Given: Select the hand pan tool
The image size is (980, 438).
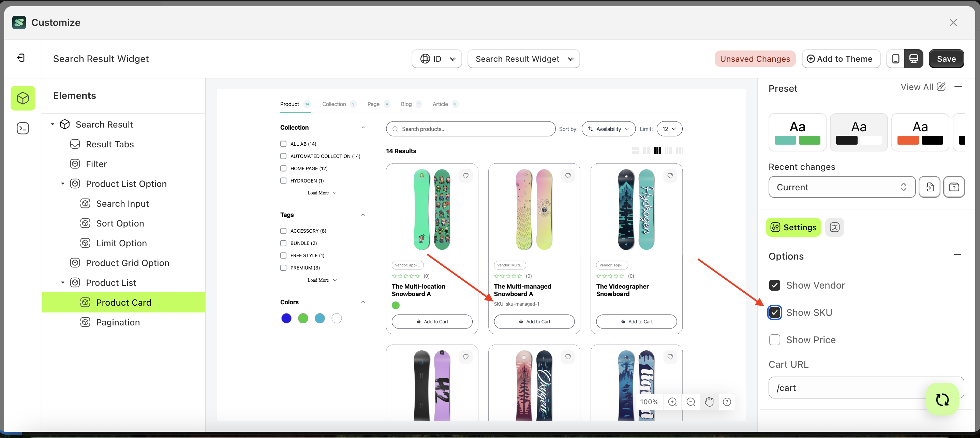Looking at the screenshot, I should [709, 402].
